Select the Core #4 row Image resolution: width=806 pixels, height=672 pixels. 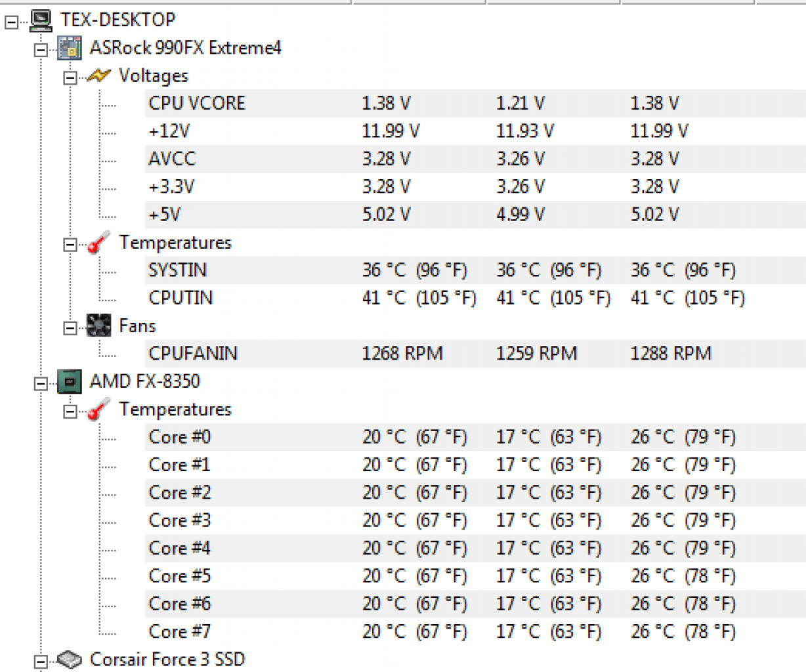click(x=475, y=548)
